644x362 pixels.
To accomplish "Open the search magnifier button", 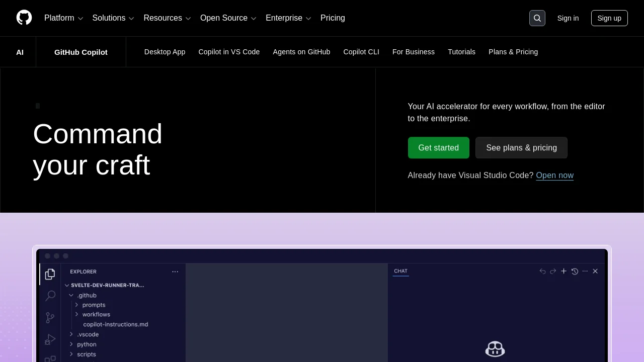I will pyautogui.click(x=537, y=18).
